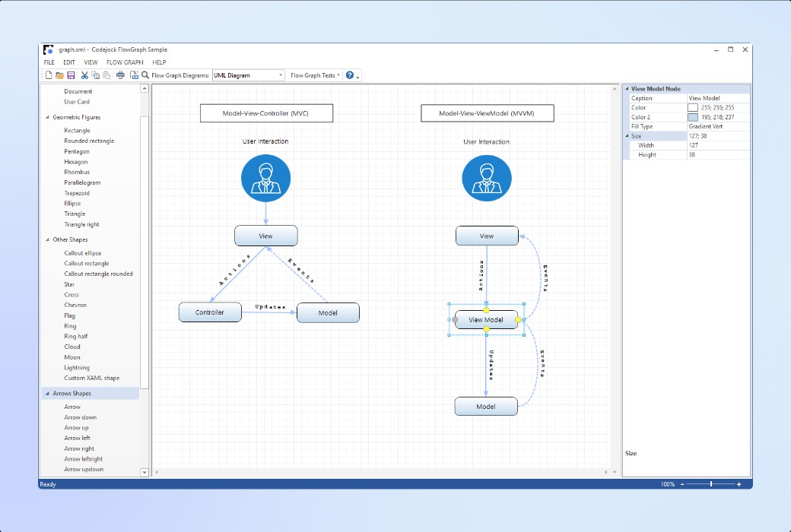Collapse the Other Shapes group

pyautogui.click(x=47, y=239)
